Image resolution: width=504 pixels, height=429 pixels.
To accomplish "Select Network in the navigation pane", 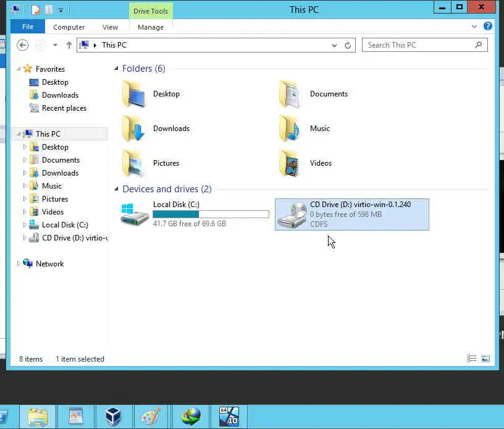I will coord(49,264).
